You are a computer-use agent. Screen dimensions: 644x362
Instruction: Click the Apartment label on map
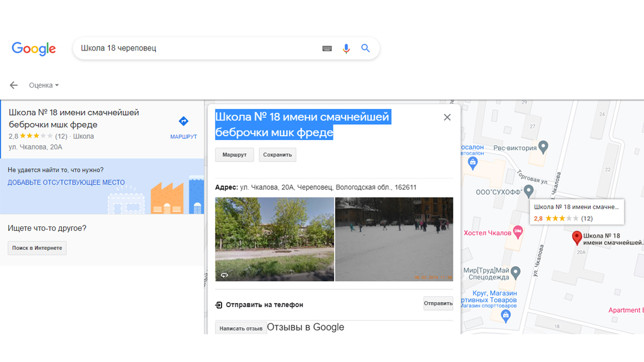coord(625,310)
